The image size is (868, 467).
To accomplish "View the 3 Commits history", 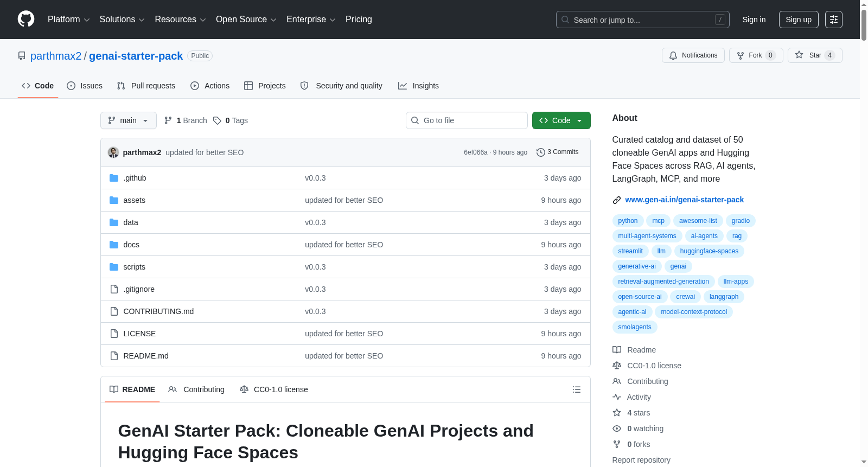I will click(558, 152).
